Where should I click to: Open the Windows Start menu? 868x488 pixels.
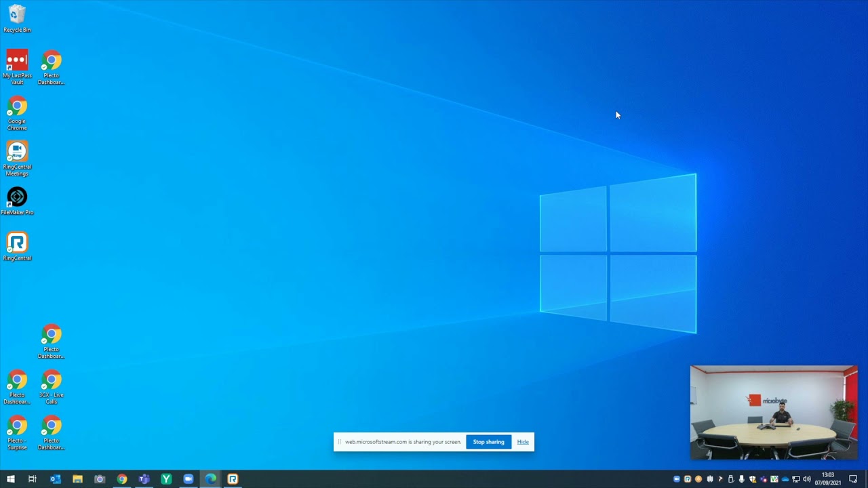tap(11, 479)
